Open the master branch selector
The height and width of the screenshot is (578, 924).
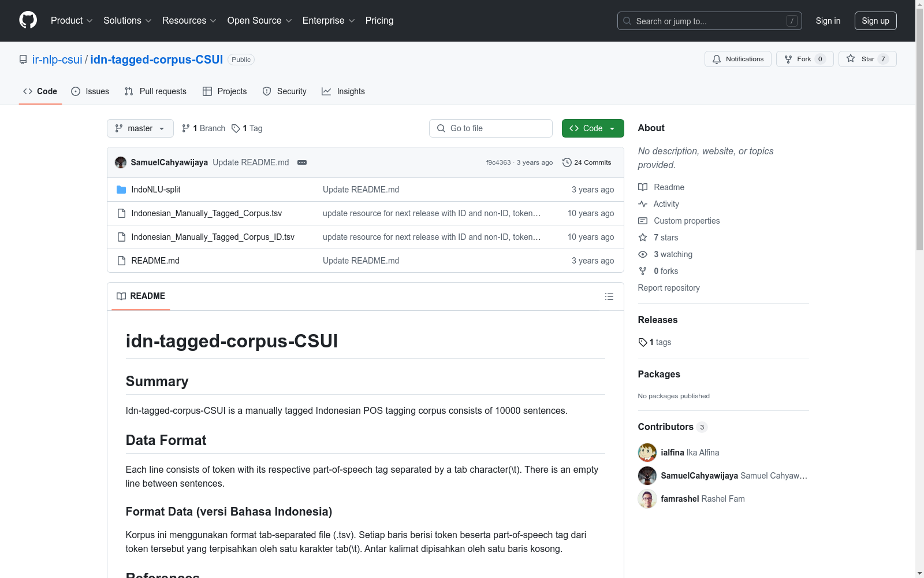pyautogui.click(x=140, y=128)
